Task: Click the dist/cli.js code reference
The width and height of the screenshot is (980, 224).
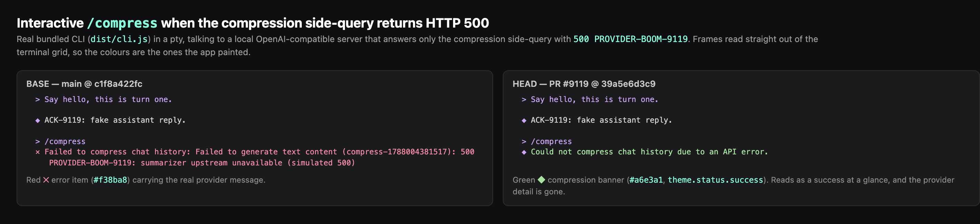Action: [119, 39]
